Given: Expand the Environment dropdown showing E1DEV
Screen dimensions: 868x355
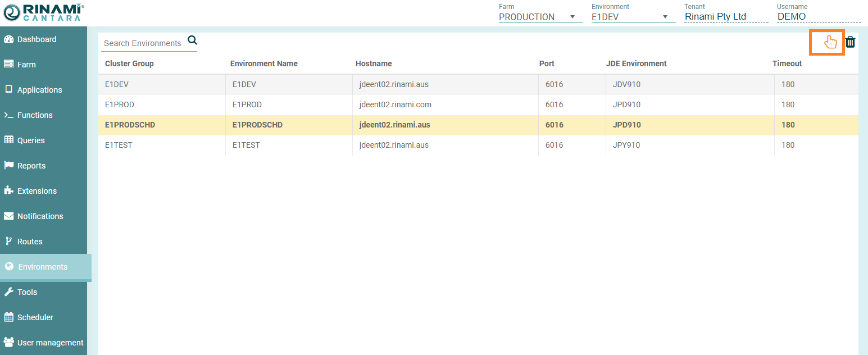Looking at the screenshot, I should [x=633, y=17].
